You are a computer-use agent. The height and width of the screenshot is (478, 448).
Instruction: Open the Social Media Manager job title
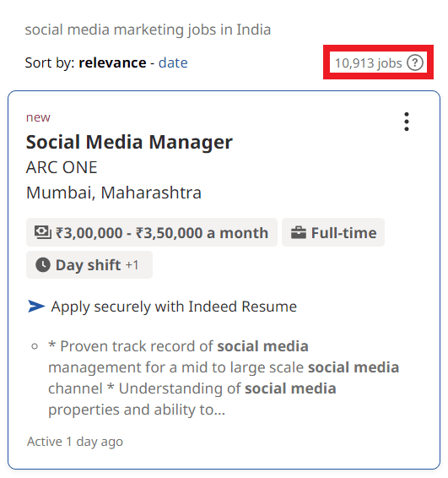tap(129, 142)
